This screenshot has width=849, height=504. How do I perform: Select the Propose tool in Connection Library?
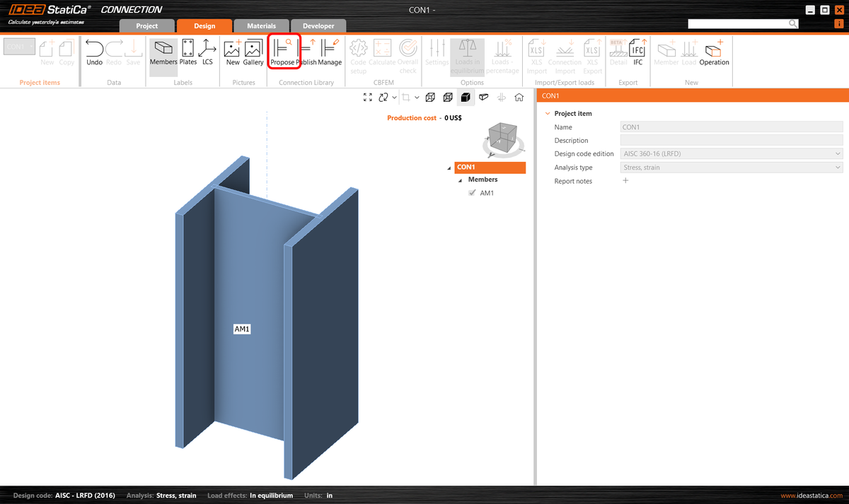pos(284,51)
